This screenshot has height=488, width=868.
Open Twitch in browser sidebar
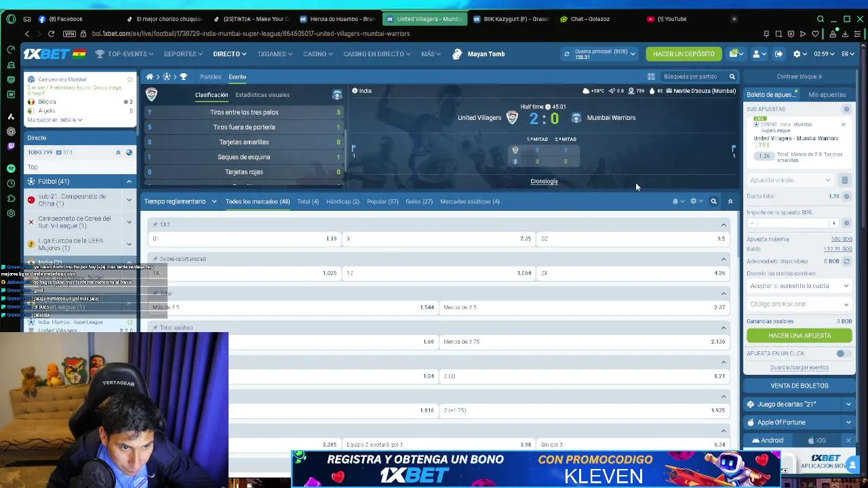[11, 146]
